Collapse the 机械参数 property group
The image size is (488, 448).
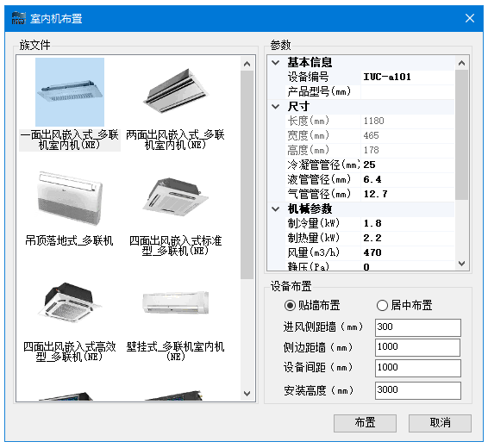click(275, 208)
